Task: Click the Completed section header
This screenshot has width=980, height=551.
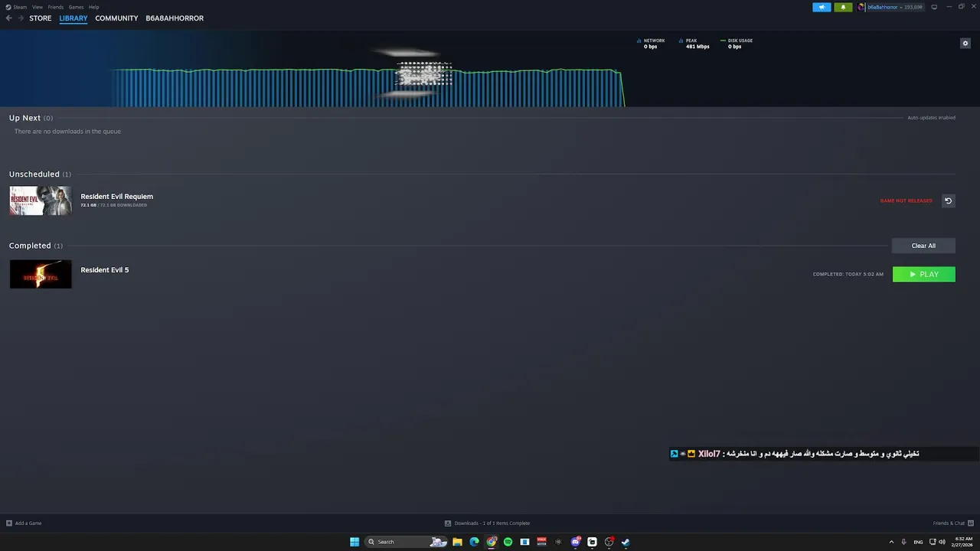Action: pos(36,246)
